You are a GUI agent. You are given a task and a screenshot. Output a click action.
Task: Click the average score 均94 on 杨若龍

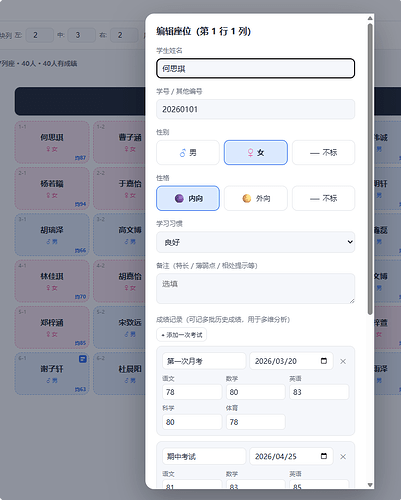(x=80, y=204)
